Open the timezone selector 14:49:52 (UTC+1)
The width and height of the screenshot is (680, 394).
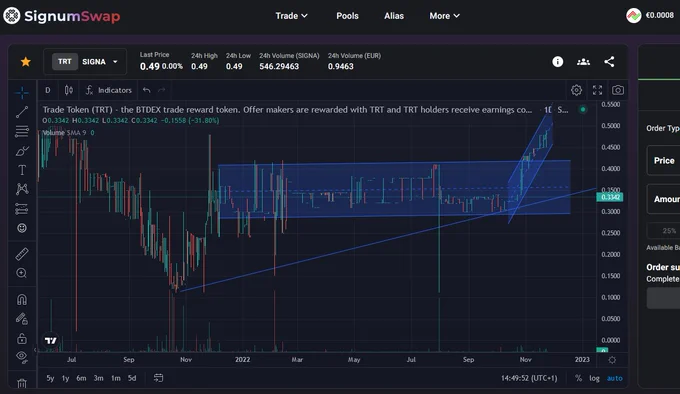[x=529, y=378]
